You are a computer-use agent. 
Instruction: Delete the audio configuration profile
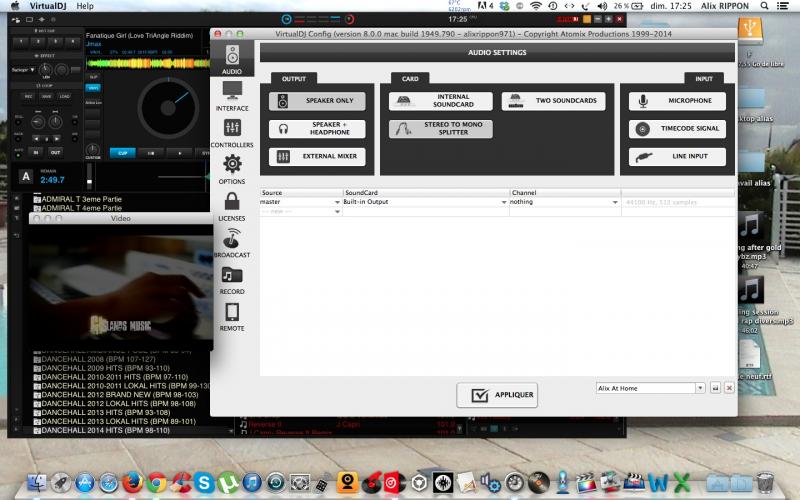[x=730, y=388]
